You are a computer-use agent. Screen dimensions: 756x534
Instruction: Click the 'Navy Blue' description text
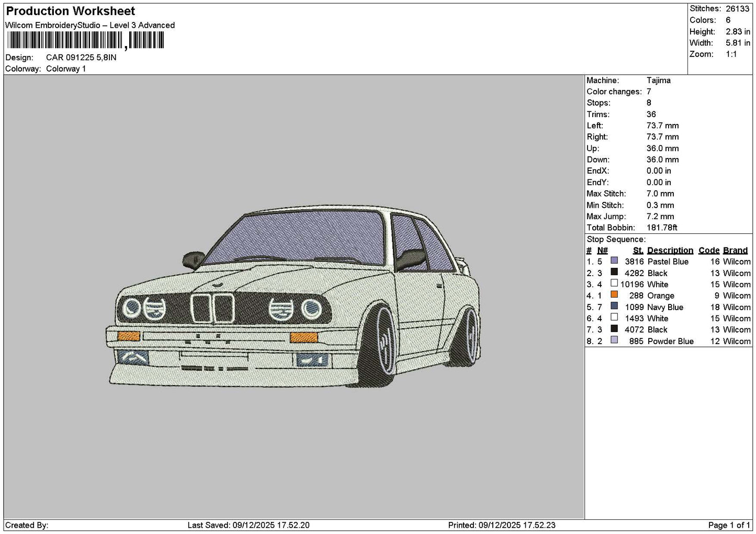[x=665, y=308]
